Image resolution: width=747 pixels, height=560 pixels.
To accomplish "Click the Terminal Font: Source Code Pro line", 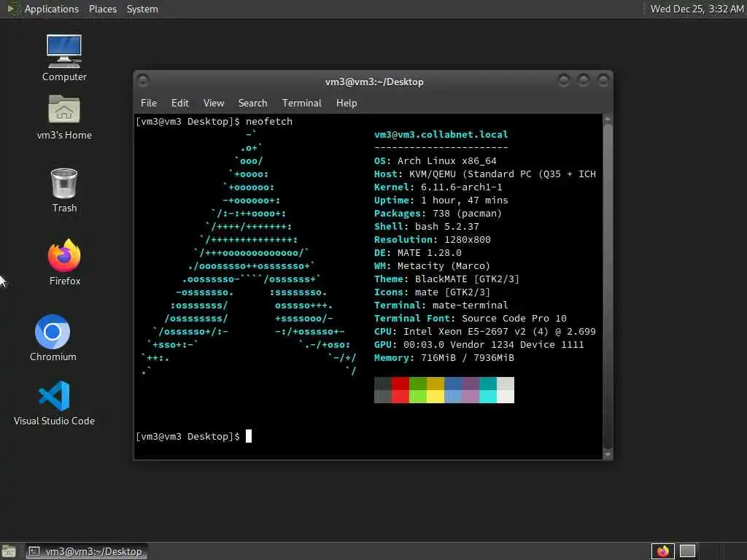I will coord(471,318).
